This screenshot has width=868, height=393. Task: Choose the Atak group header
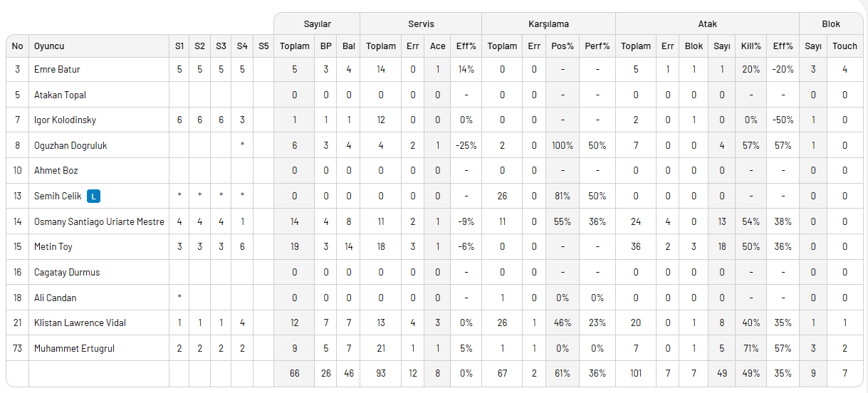[707, 24]
